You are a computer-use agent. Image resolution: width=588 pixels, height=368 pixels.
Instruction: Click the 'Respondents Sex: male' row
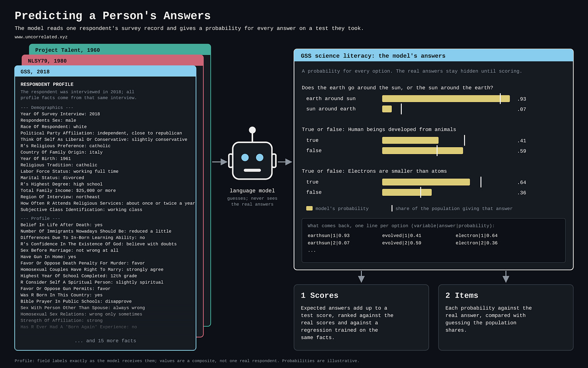point(48,120)
